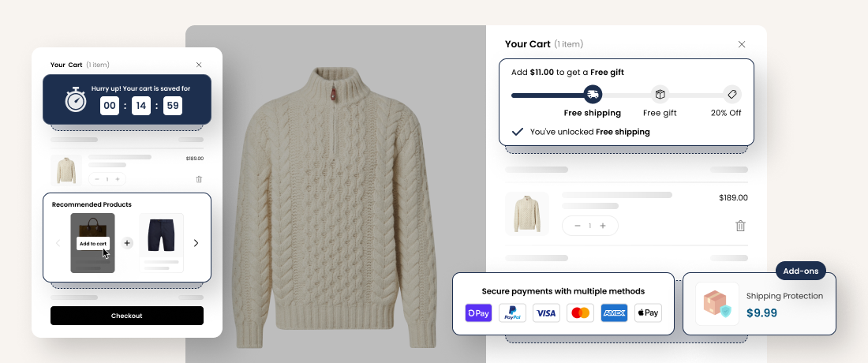Show next recommended products
868x363 pixels.
click(x=196, y=243)
